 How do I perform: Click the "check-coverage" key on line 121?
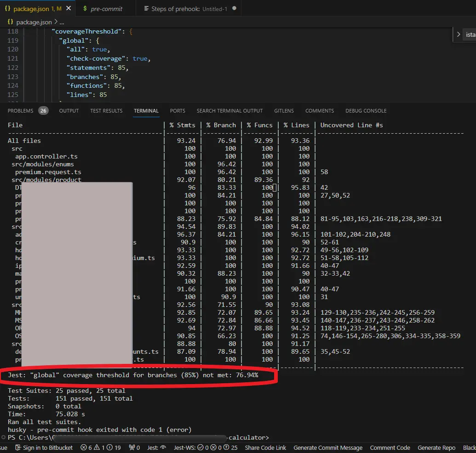point(96,58)
